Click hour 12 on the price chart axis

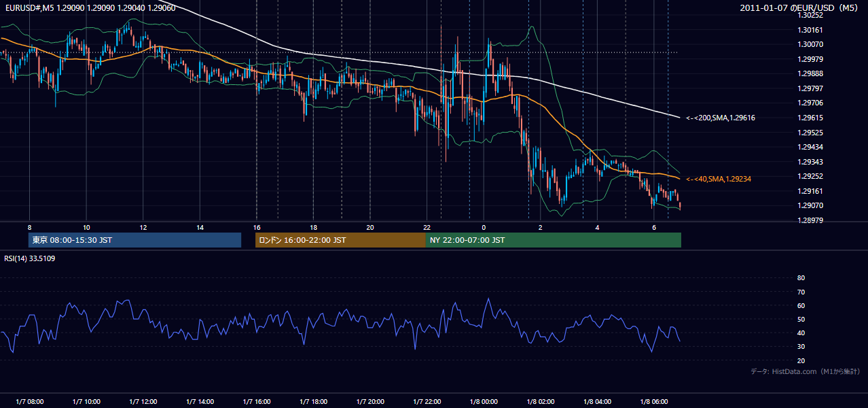(x=143, y=226)
